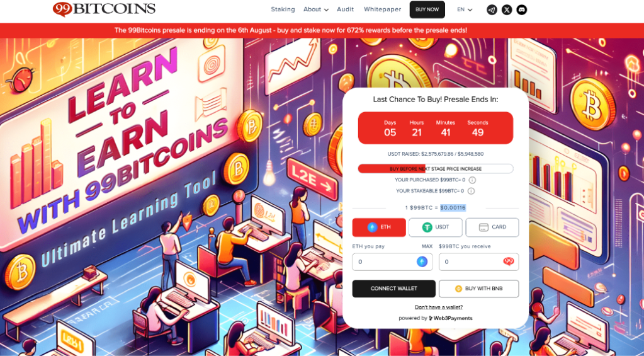Open the Whitepaper menu item

382,9
